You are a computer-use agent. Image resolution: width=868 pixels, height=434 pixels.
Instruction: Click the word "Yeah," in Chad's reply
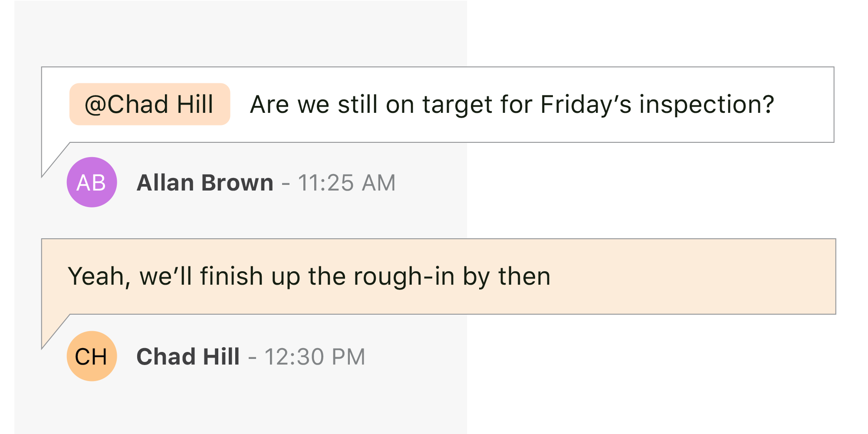(x=99, y=276)
